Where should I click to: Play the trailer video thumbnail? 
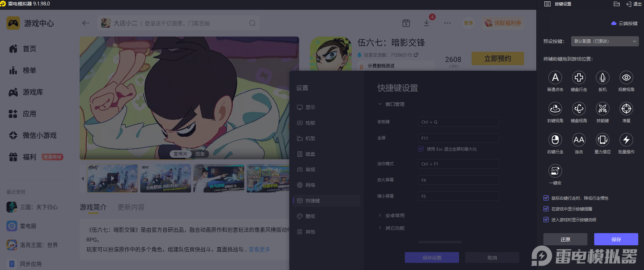click(x=112, y=178)
